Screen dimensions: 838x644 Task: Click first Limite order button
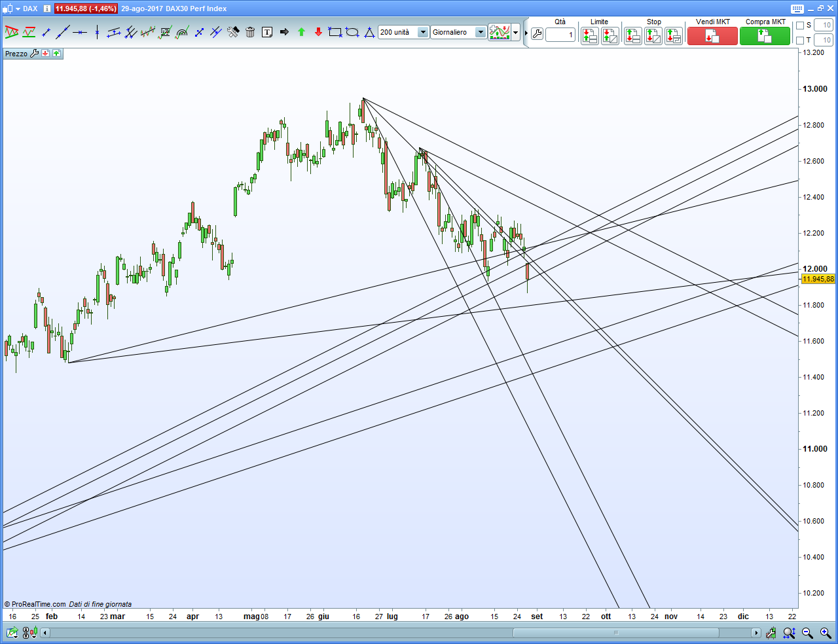[x=589, y=36]
